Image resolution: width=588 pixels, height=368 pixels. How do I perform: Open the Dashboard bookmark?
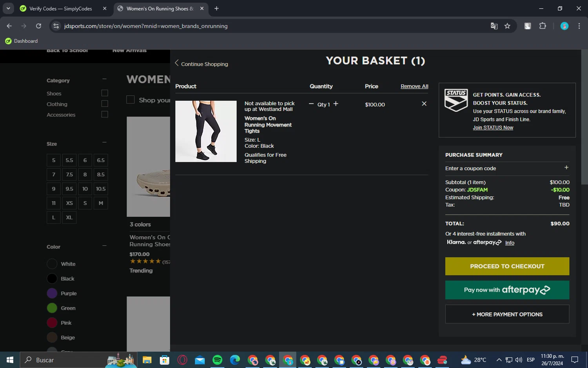click(22, 41)
